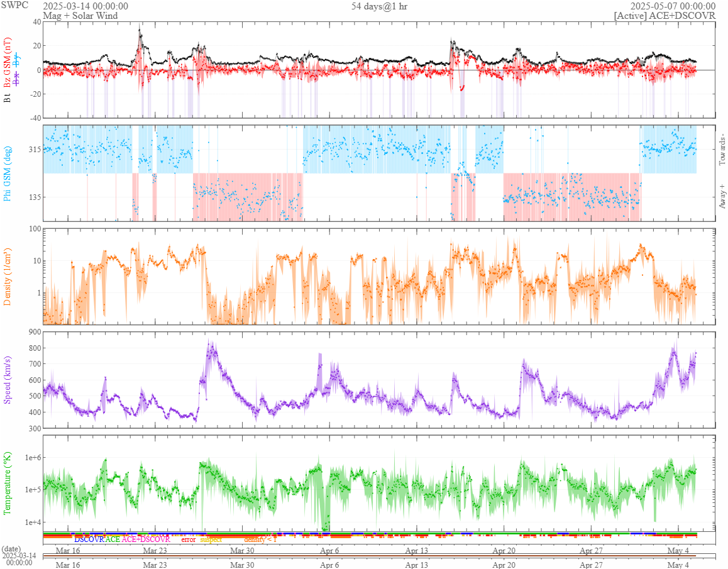Click the green ACE legend entry

113,539
